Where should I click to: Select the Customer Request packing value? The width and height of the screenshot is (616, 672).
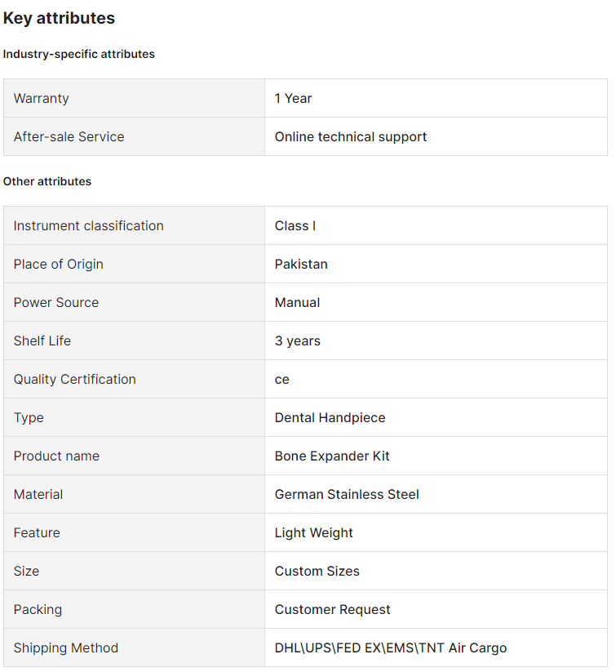coord(333,609)
